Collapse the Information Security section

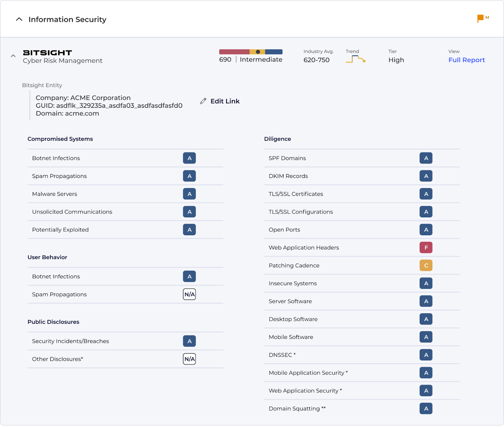(x=19, y=19)
